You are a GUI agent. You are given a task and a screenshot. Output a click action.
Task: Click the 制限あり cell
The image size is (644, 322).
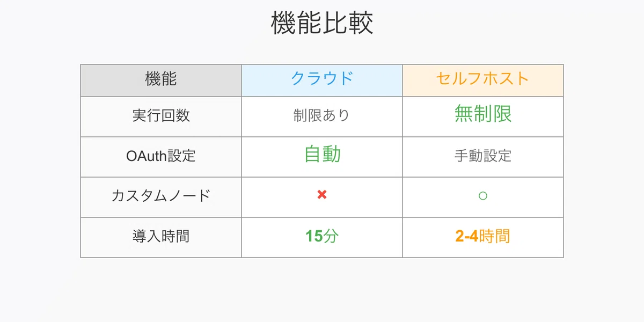322,116
